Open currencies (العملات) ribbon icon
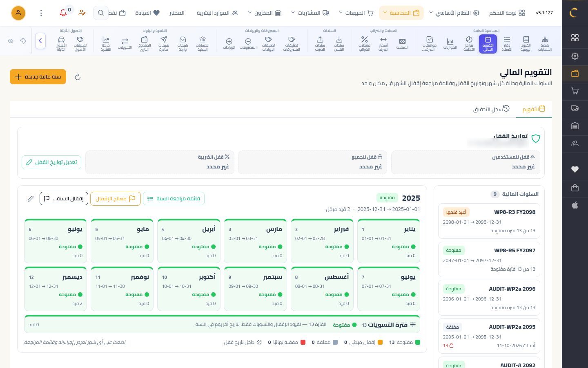This screenshot has width=588, height=368. point(402,44)
